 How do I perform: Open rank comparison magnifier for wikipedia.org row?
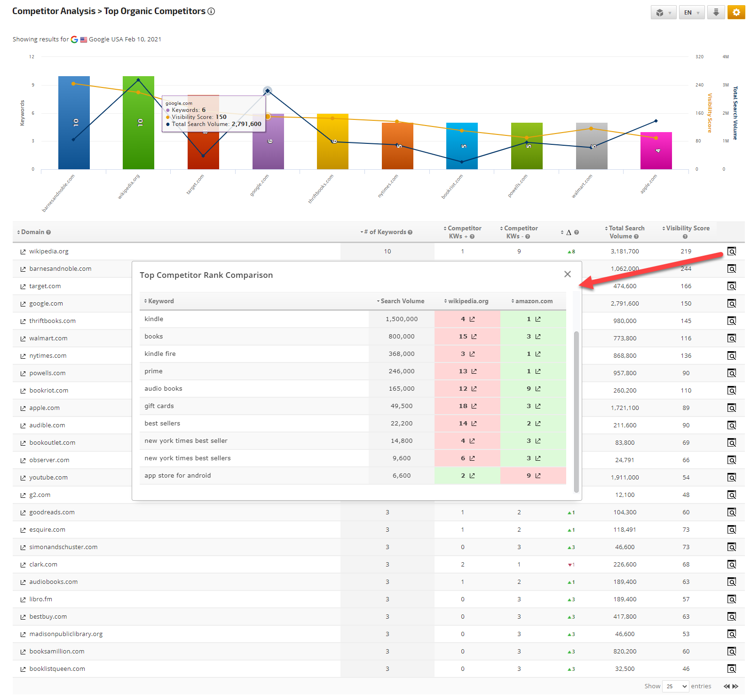coord(732,252)
